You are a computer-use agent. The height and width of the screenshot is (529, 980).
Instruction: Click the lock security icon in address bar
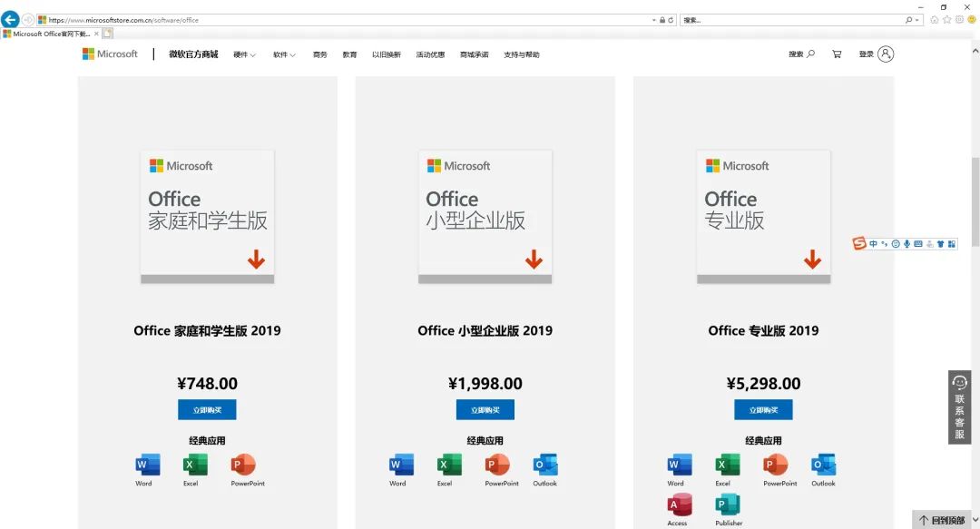[661, 20]
